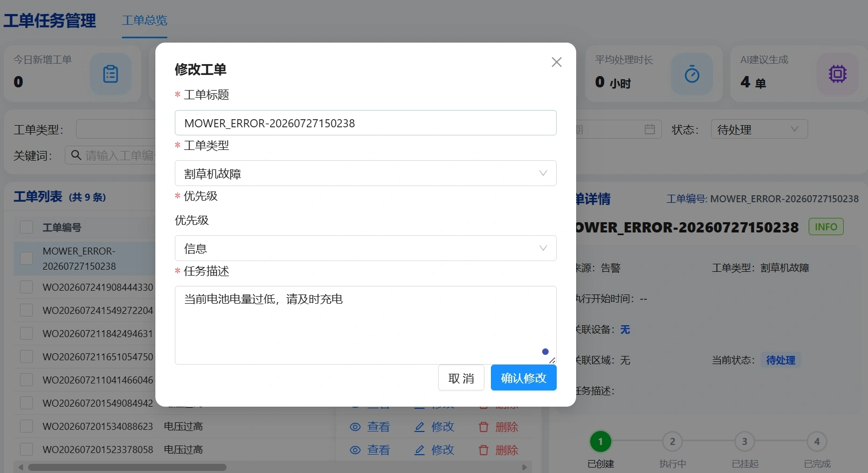868x473 pixels.
Task: Click step 3 已挂起 progress marker
Action: (x=744, y=442)
